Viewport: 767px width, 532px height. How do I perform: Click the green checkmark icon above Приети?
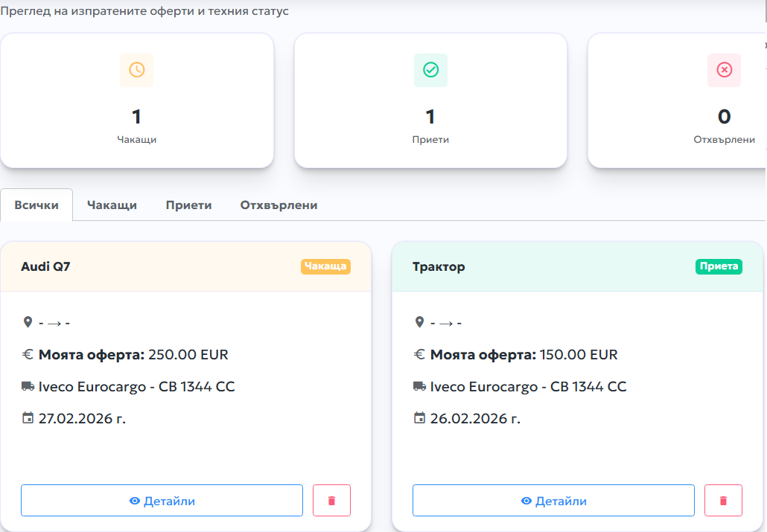(430, 70)
